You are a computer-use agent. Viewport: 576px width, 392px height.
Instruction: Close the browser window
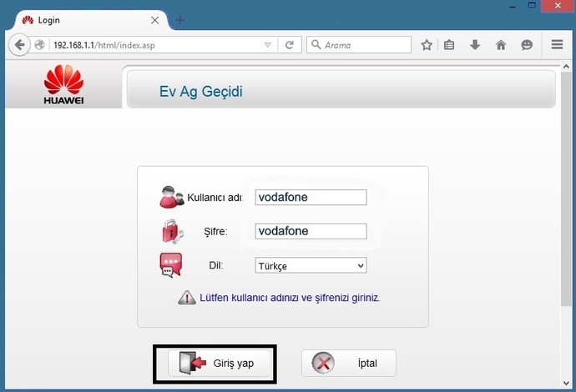click(558, 6)
